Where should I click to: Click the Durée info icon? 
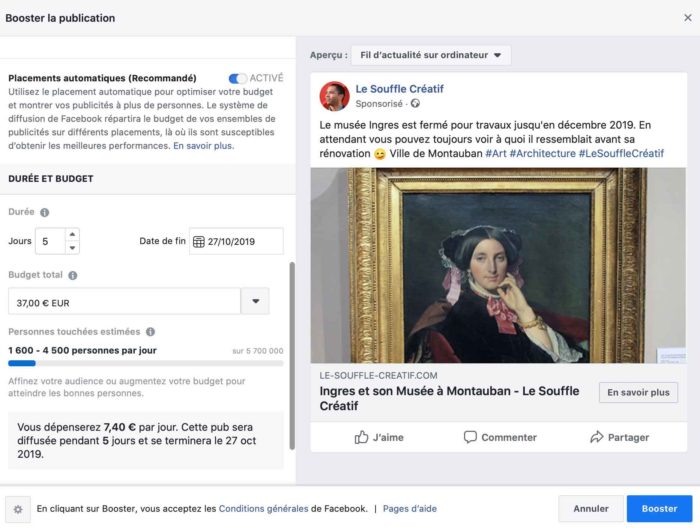point(45,212)
